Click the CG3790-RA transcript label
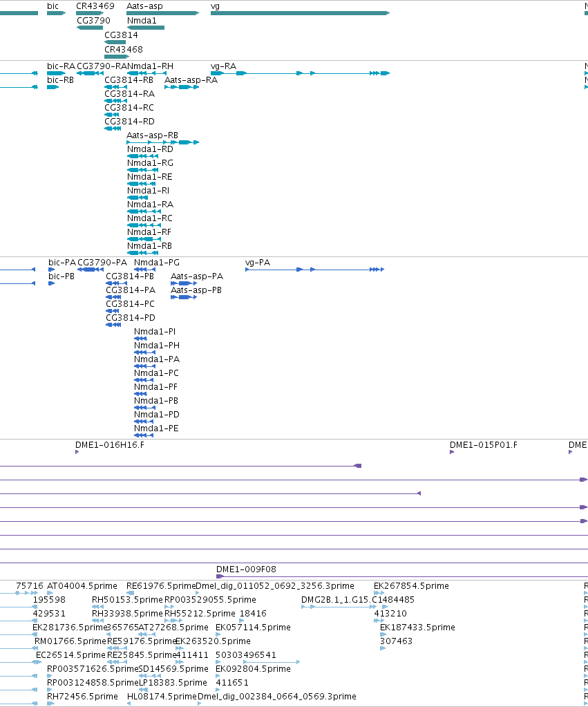 [x=102, y=66]
